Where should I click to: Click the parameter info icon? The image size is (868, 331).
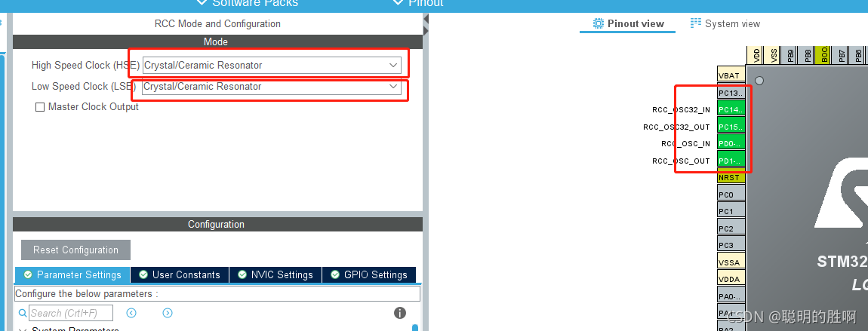[400, 314]
